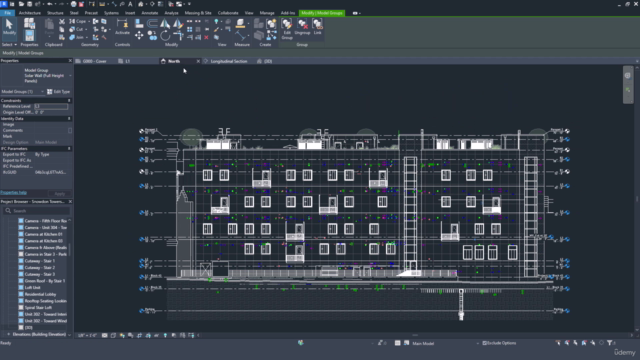640x360 pixels.
Task: Open the Architecture ribbon tab
Action: pos(30,13)
